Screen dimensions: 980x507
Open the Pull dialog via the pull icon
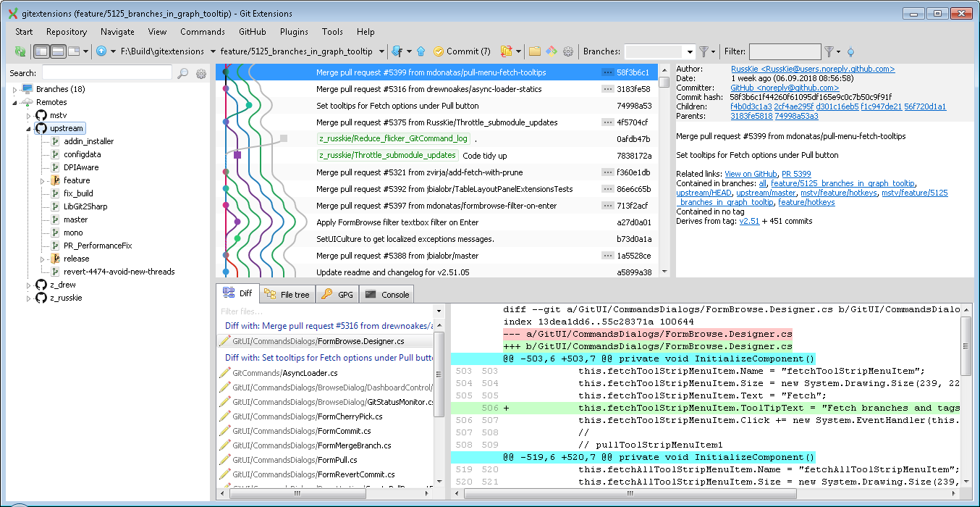click(x=397, y=51)
